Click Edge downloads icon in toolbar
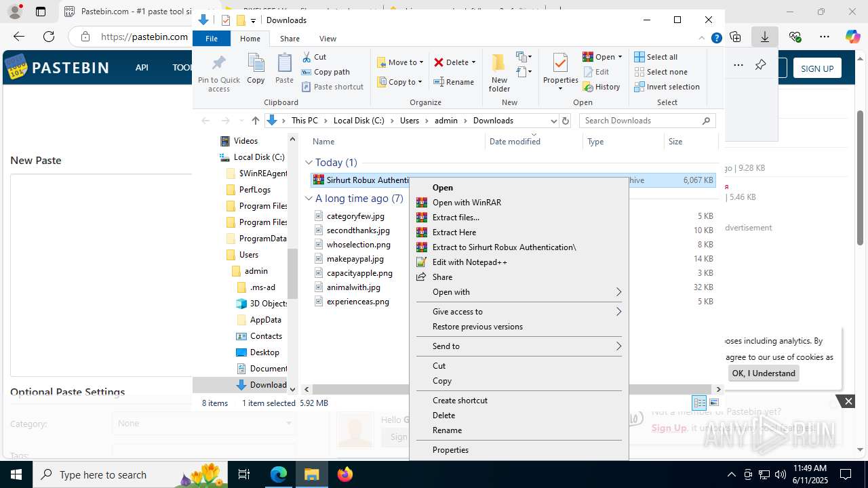This screenshot has height=488, width=868. click(x=765, y=37)
